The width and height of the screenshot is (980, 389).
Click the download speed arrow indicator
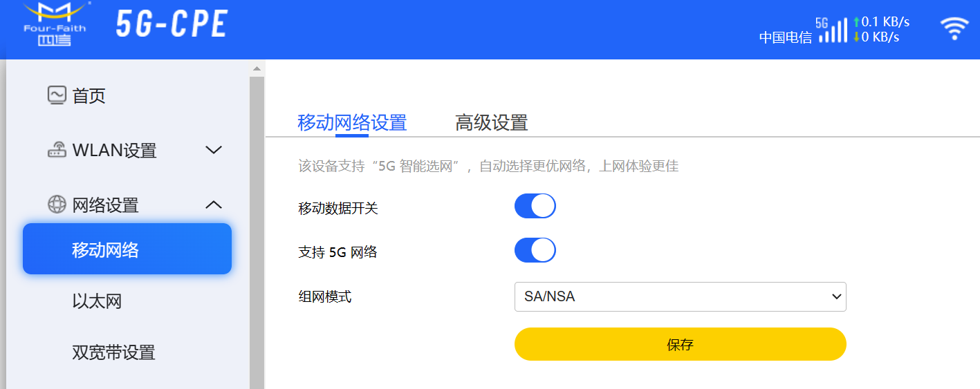pos(856,37)
